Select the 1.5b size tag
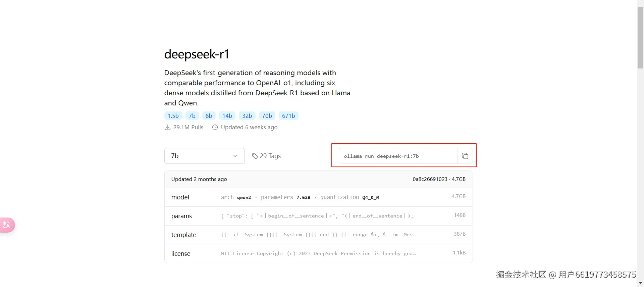This screenshot has width=644, height=287. [173, 116]
